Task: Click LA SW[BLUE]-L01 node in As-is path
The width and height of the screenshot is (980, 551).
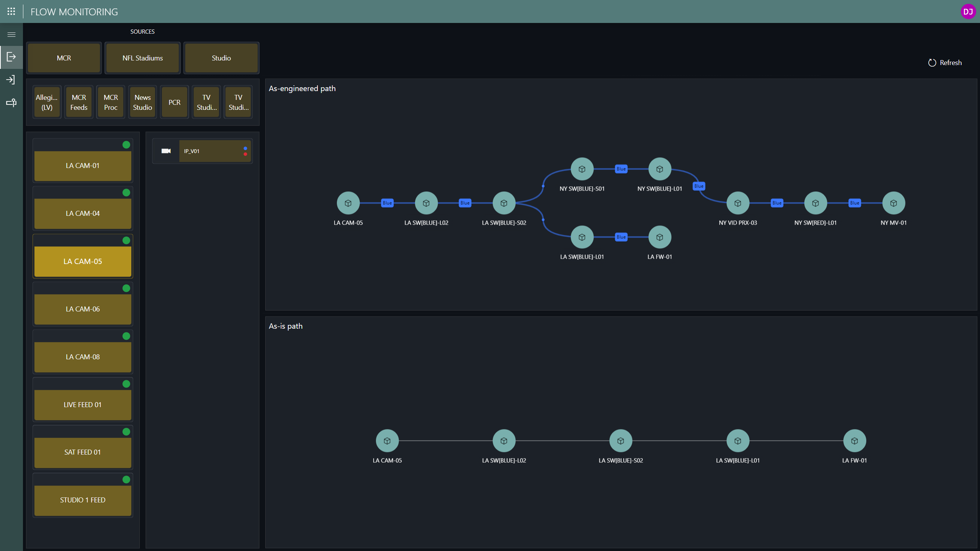Action: 738,441
